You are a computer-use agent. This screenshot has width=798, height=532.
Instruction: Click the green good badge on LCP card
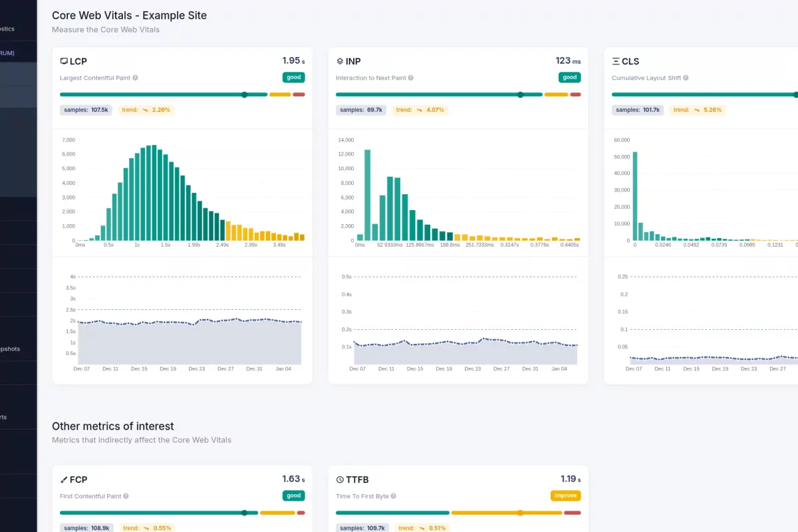pos(293,77)
